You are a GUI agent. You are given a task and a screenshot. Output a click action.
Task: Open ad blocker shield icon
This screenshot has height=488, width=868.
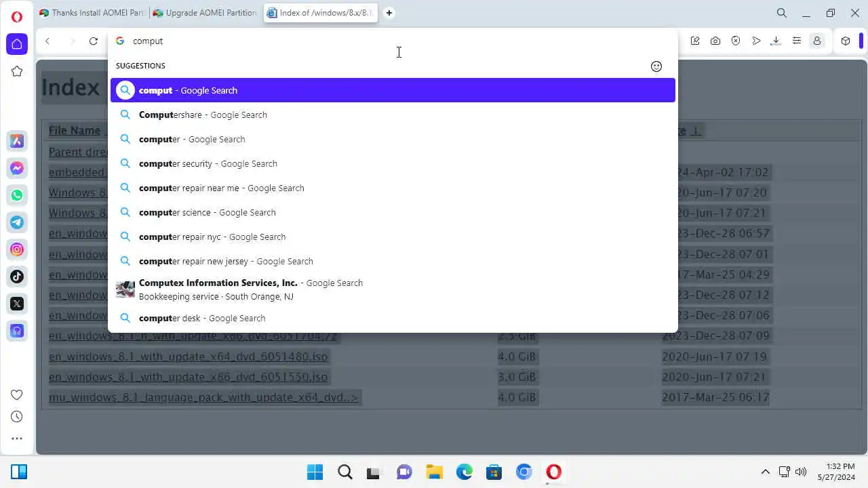(736, 41)
